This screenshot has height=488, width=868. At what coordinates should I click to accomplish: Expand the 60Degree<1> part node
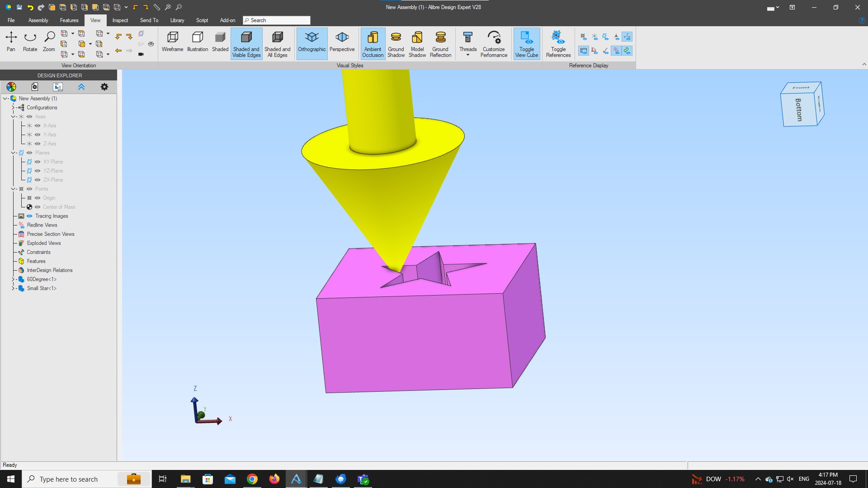point(13,279)
